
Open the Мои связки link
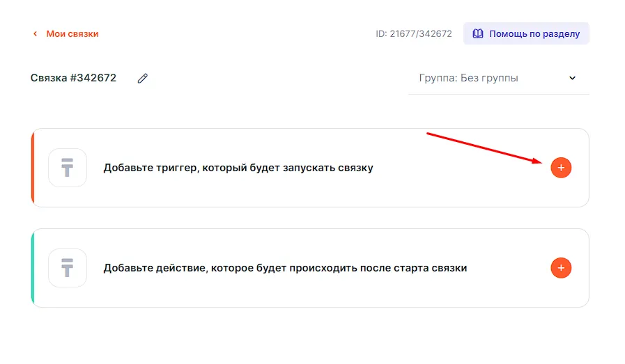[72, 33]
